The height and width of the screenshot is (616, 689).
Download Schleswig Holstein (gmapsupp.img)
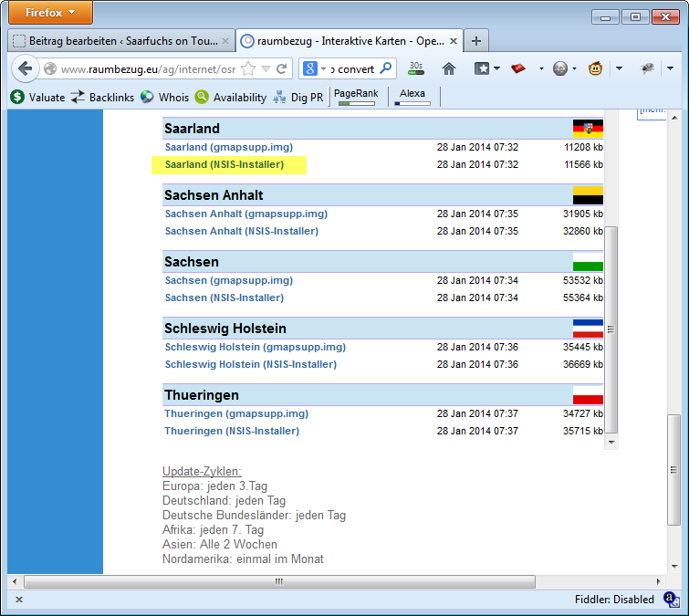256,347
